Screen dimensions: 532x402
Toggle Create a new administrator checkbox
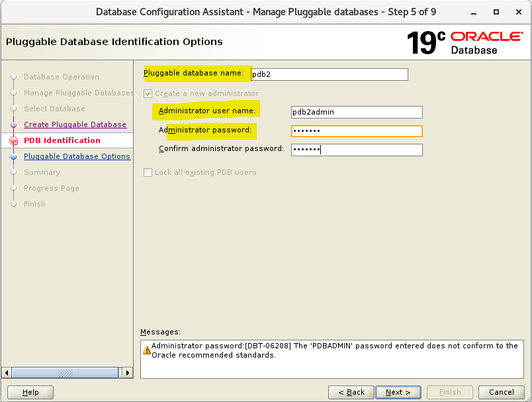coord(148,93)
